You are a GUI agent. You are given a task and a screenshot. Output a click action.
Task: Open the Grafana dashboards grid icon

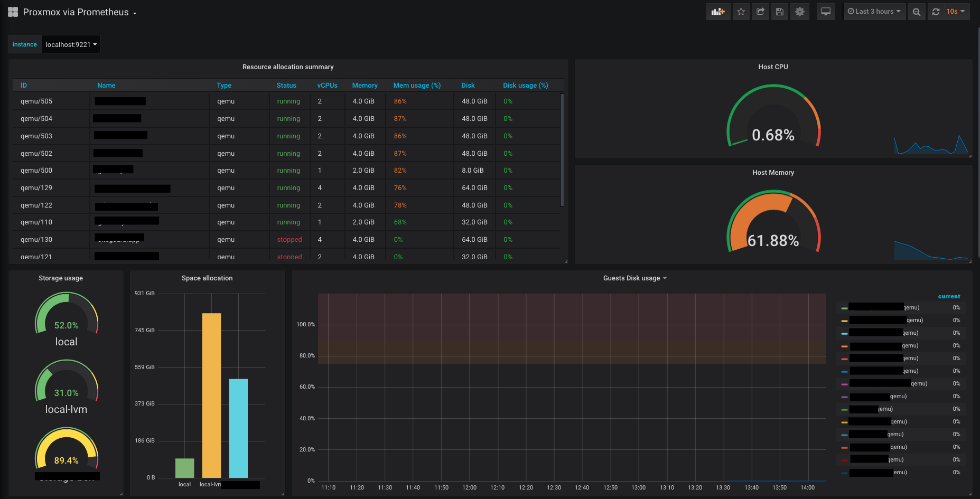point(13,12)
